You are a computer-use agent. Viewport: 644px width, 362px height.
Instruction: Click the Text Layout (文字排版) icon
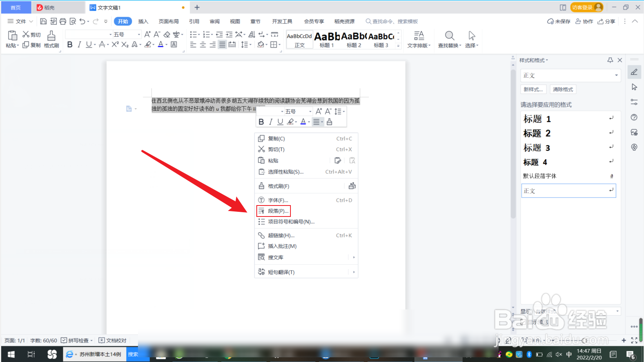click(419, 36)
